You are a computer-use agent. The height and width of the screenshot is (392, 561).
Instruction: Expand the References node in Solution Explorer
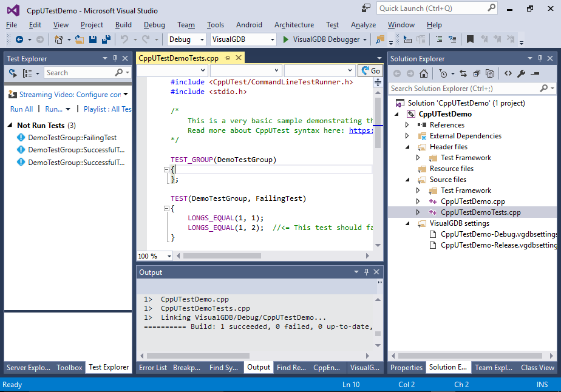pyautogui.click(x=407, y=125)
